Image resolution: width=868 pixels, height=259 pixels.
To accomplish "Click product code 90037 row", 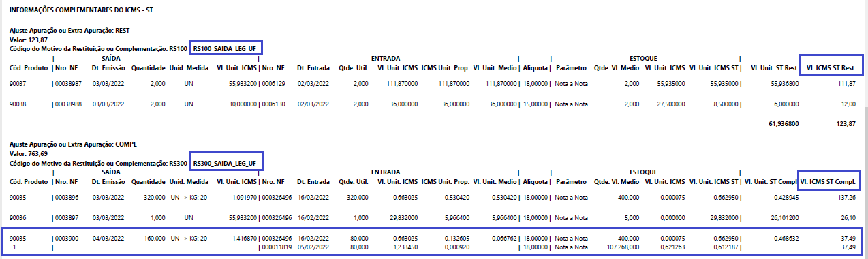I will (x=433, y=83).
